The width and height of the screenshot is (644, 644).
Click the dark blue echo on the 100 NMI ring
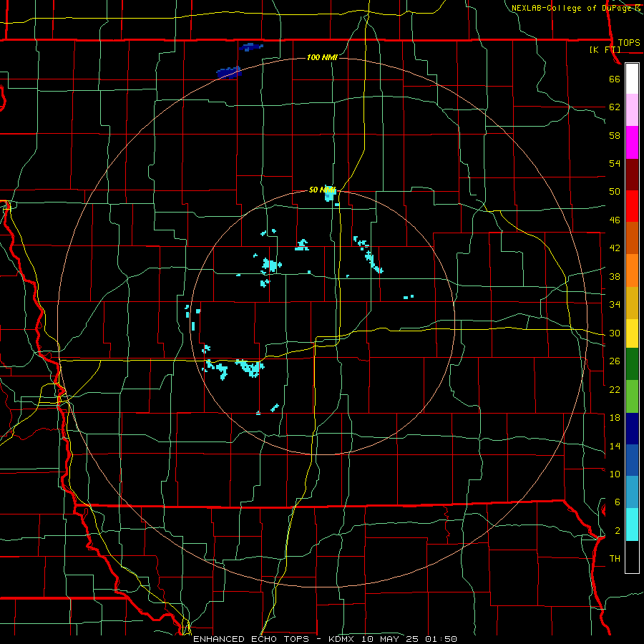click(x=229, y=73)
